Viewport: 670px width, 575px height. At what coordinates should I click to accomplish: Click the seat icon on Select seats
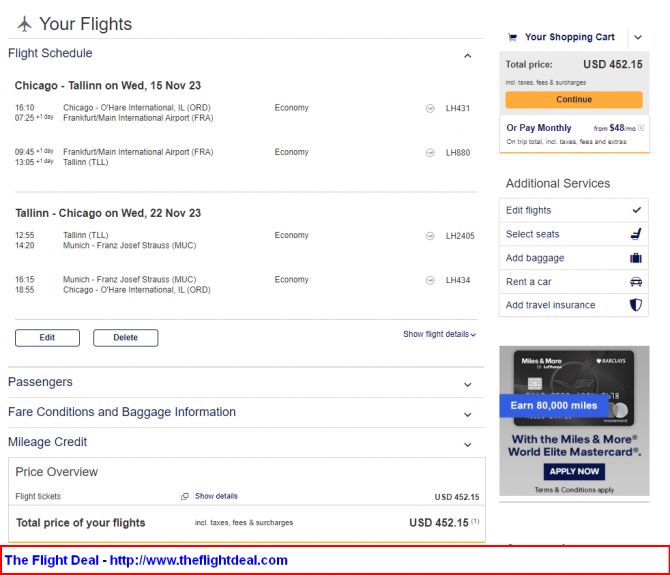click(636, 234)
